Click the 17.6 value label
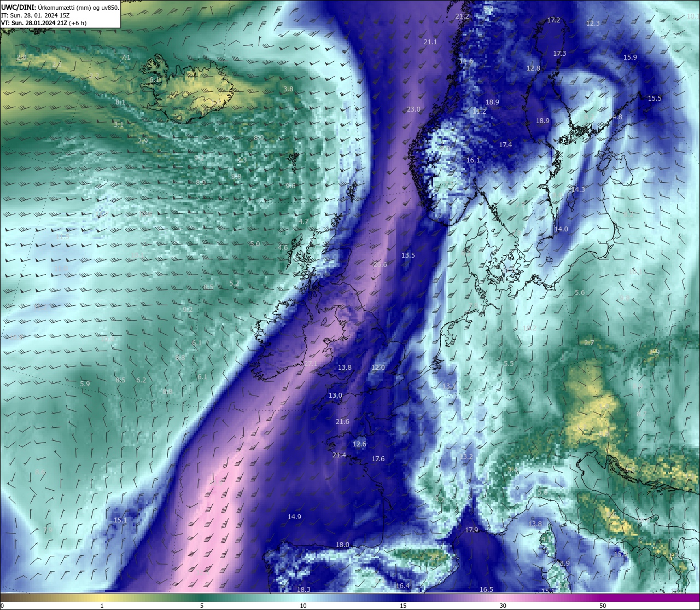 (378, 459)
